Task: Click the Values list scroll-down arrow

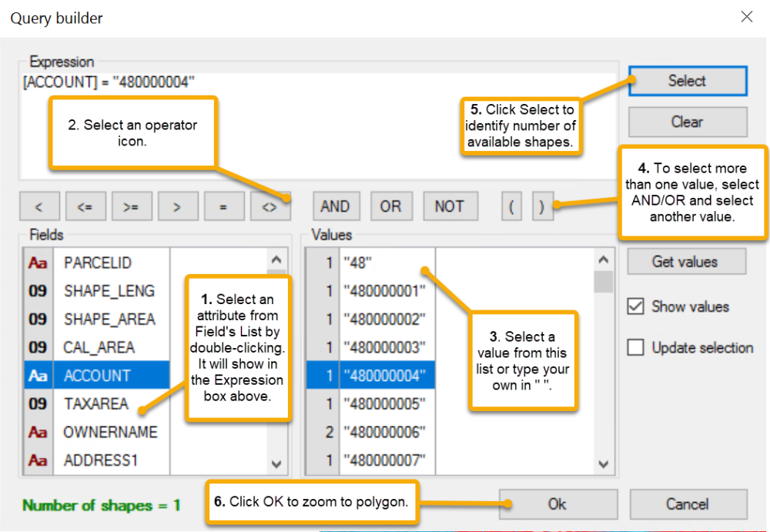Action: pyautogui.click(x=603, y=464)
